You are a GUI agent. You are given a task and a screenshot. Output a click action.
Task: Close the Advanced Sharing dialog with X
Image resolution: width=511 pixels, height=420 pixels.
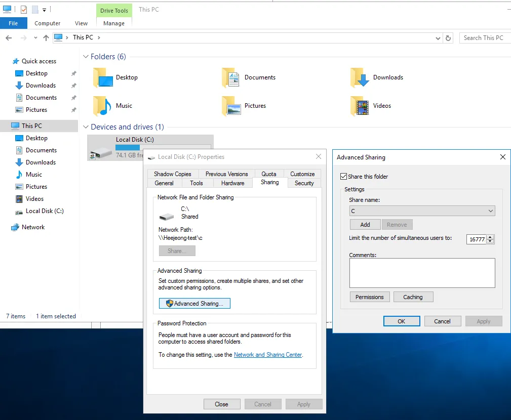503,157
